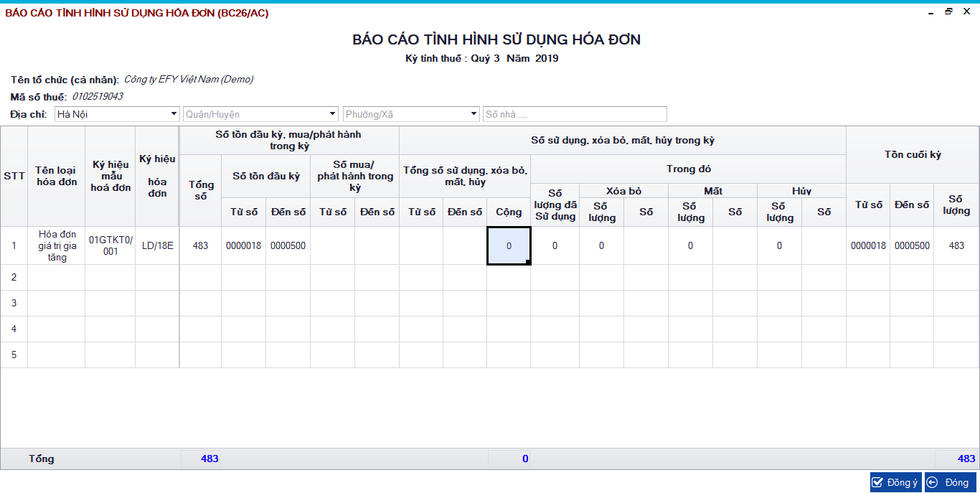Click the Hóa đơn giá trị gia tăng cell

pos(57,245)
